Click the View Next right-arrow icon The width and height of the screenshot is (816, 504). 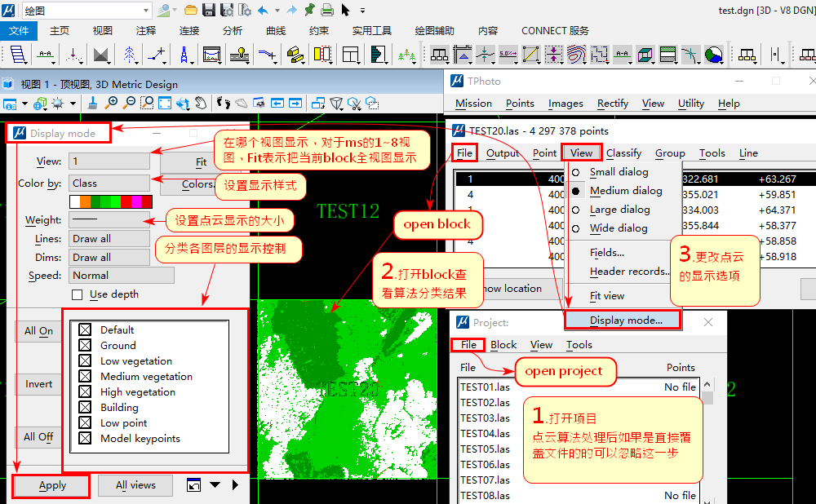coord(295,103)
